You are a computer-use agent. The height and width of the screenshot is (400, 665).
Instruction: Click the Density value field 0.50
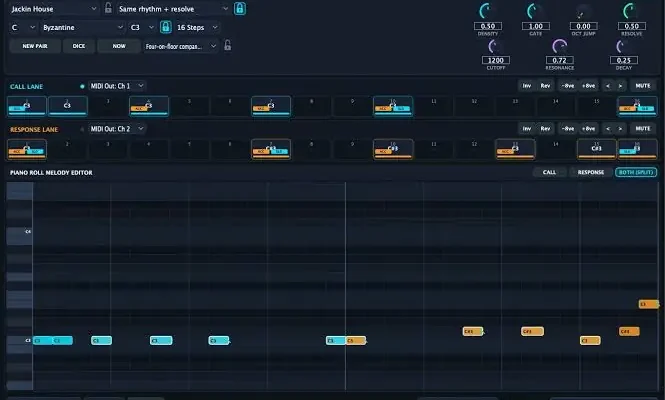(x=488, y=26)
